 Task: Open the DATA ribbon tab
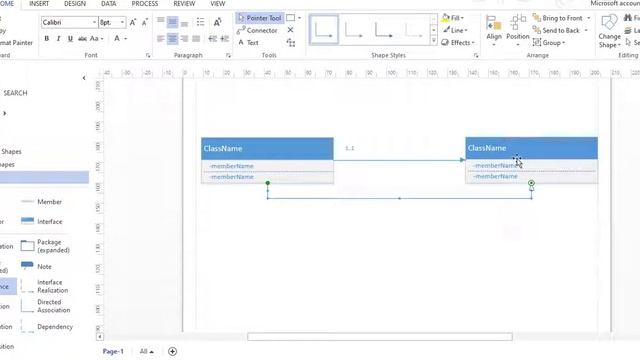(x=109, y=4)
